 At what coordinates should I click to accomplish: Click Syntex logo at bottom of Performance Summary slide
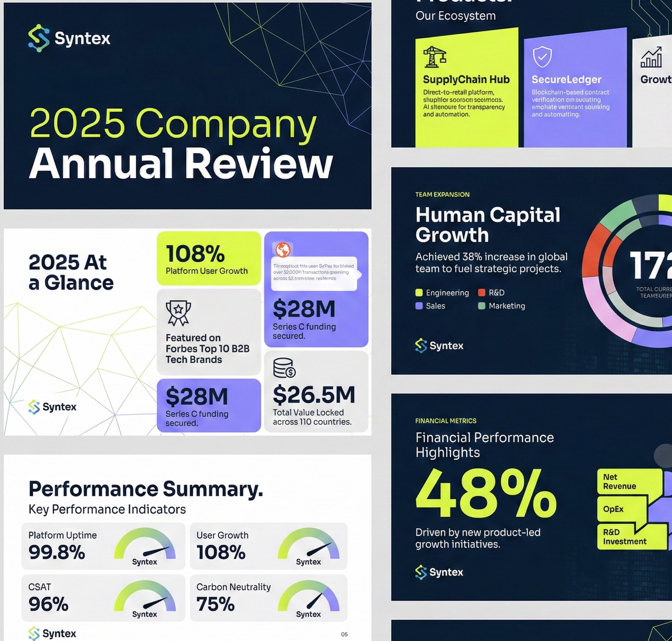(x=52, y=633)
